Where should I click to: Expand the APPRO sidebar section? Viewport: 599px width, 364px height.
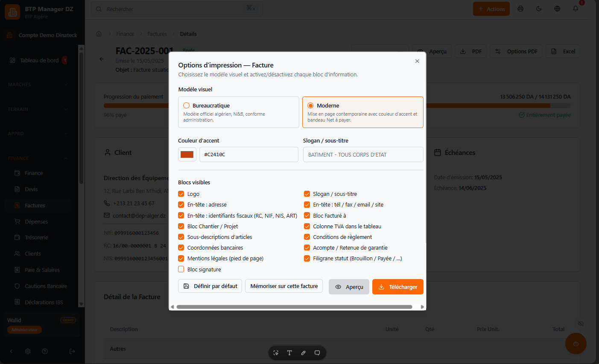[x=38, y=134]
